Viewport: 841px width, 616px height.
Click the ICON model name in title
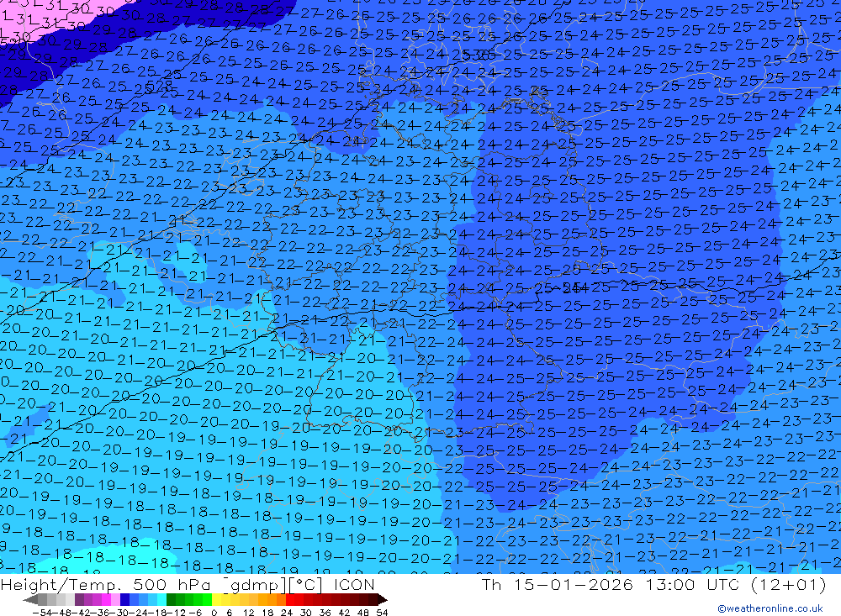pos(354,584)
